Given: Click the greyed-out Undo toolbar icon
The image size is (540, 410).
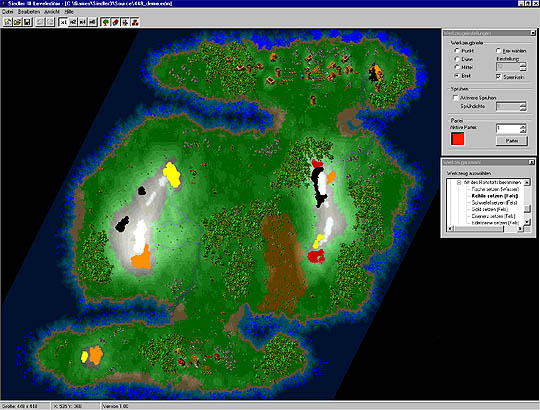Looking at the screenshot, I should click(x=40, y=22).
